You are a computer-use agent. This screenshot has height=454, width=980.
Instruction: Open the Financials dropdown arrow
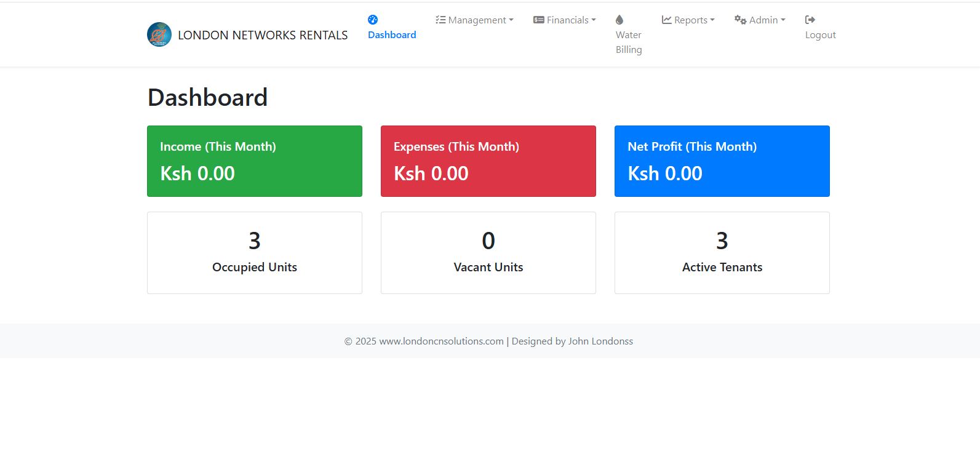coord(594,20)
